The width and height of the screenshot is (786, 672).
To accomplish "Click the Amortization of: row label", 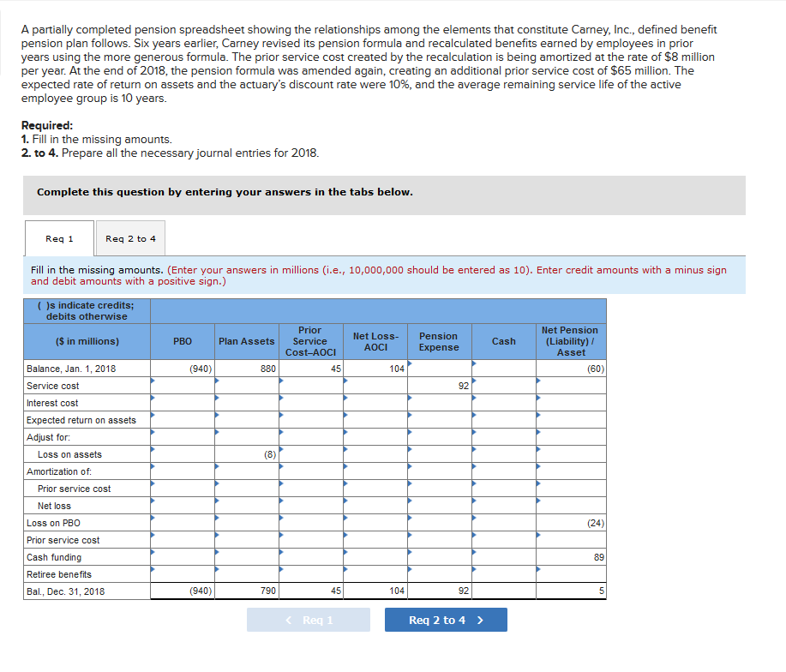I will 59,471.
